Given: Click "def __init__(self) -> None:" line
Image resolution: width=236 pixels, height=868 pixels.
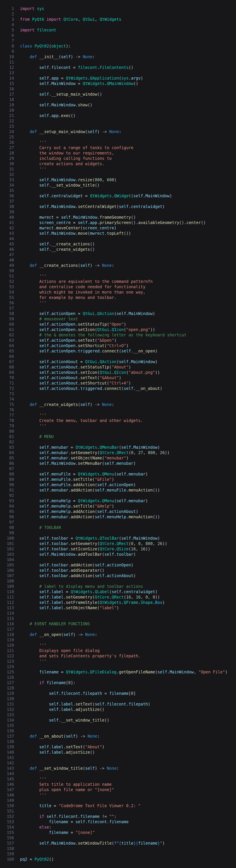Looking at the screenshot, I should pyautogui.click(x=62, y=57).
